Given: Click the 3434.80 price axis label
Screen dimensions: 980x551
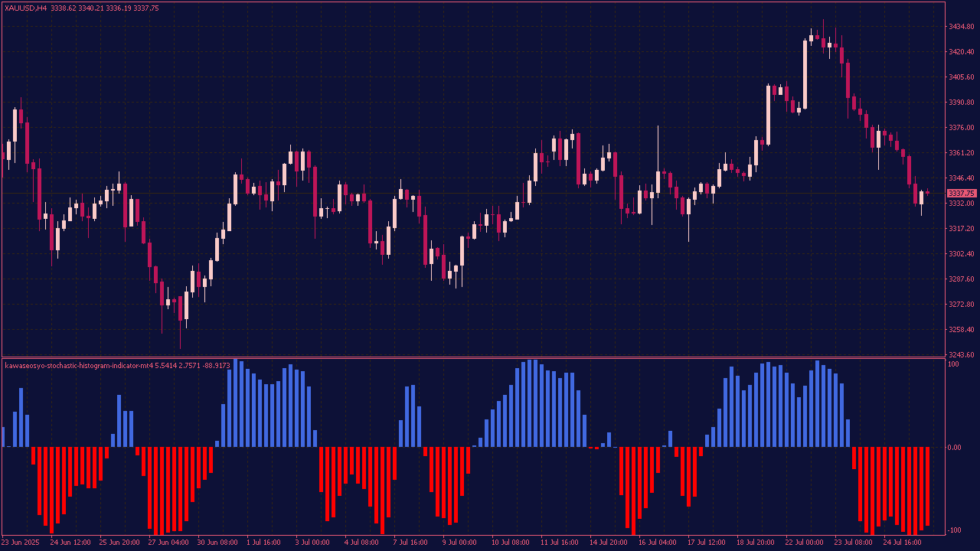Looking at the screenshot, I should click(961, 27).
